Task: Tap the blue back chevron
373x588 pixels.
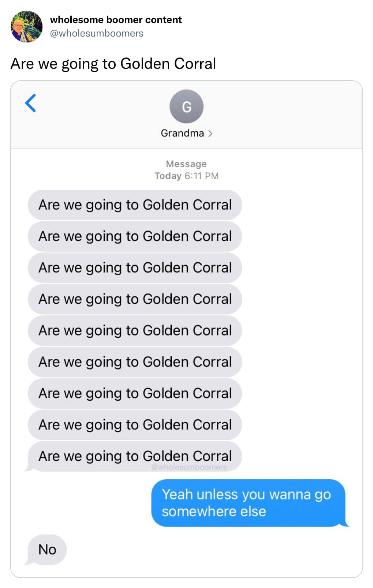Action: tap(31, 103)
